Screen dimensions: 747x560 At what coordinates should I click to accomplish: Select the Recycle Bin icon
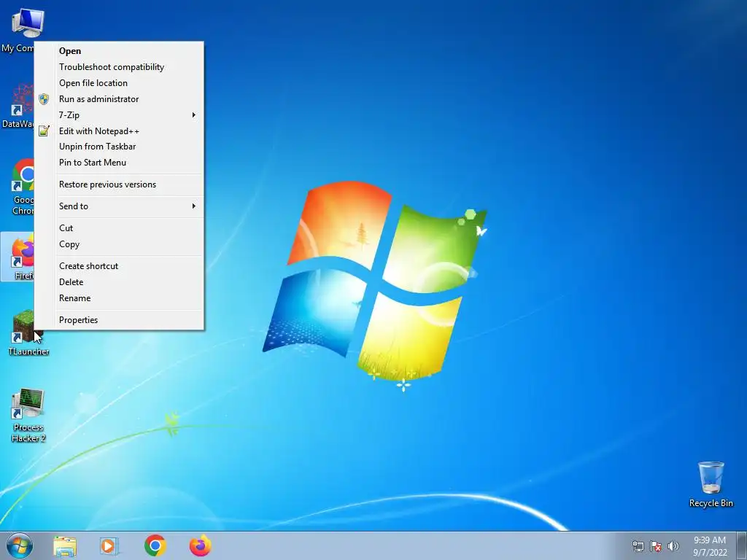(711, 484)
